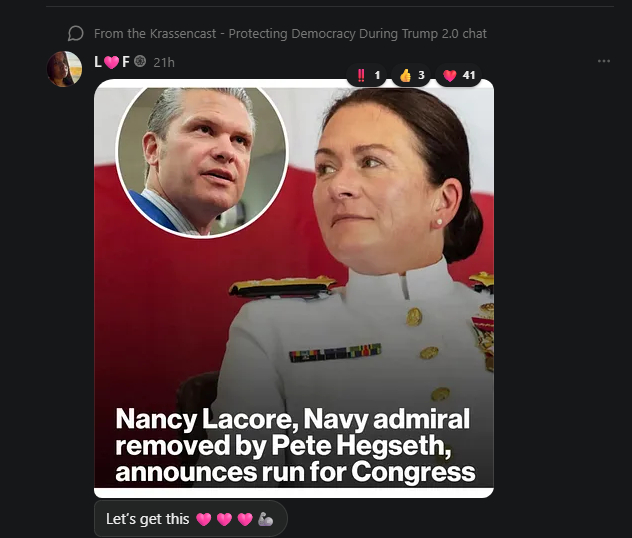Viewport: 632px width, 538px height.
Task: Click the headline text on the image
Action: [294, 445]
